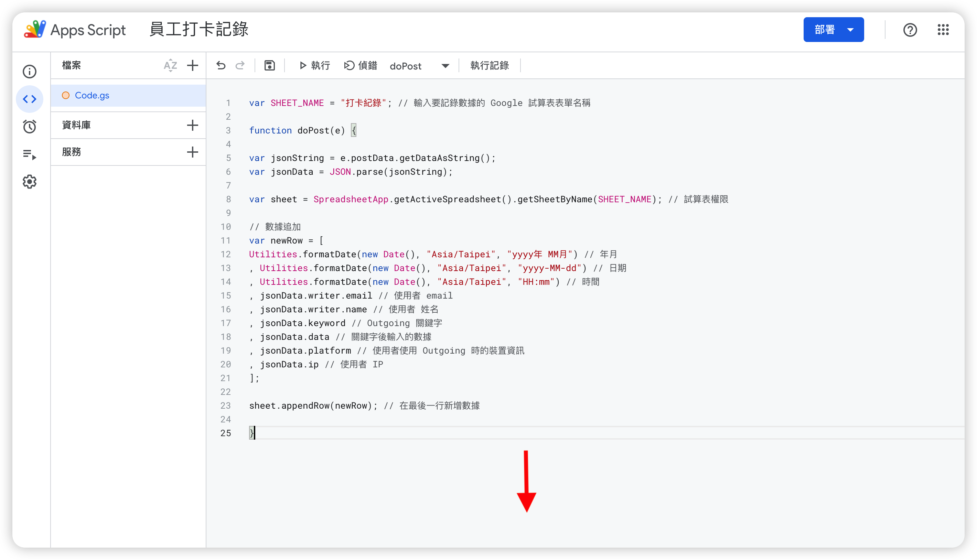The height and width of the screenshot is (560, 977).
Task: Toggle alphabetical sorting of files
Action: coord(170,65)
